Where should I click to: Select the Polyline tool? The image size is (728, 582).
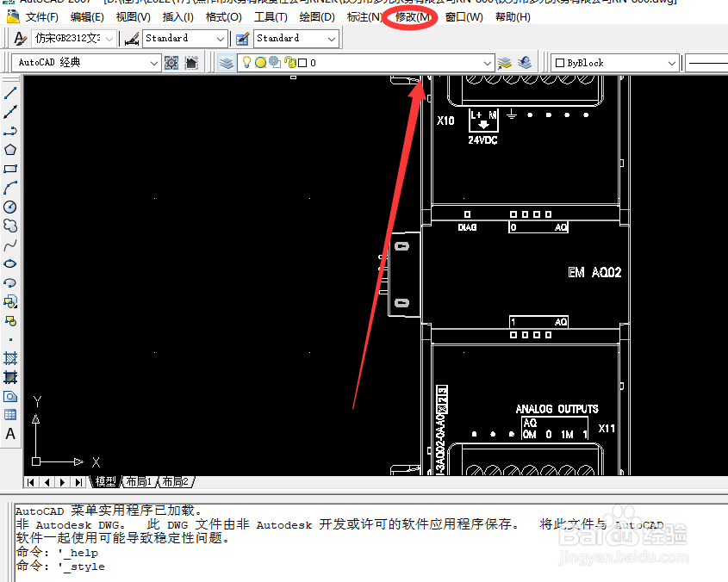10,131
